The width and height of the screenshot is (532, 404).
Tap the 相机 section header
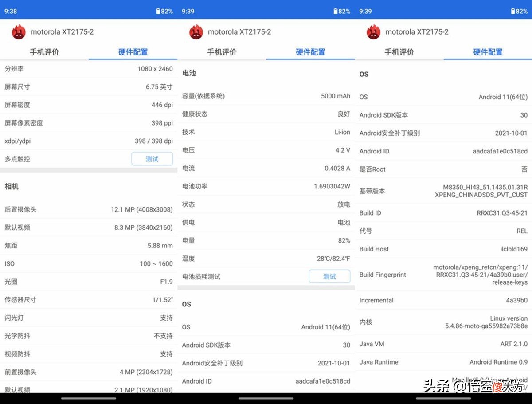click(x=12, y=186)
